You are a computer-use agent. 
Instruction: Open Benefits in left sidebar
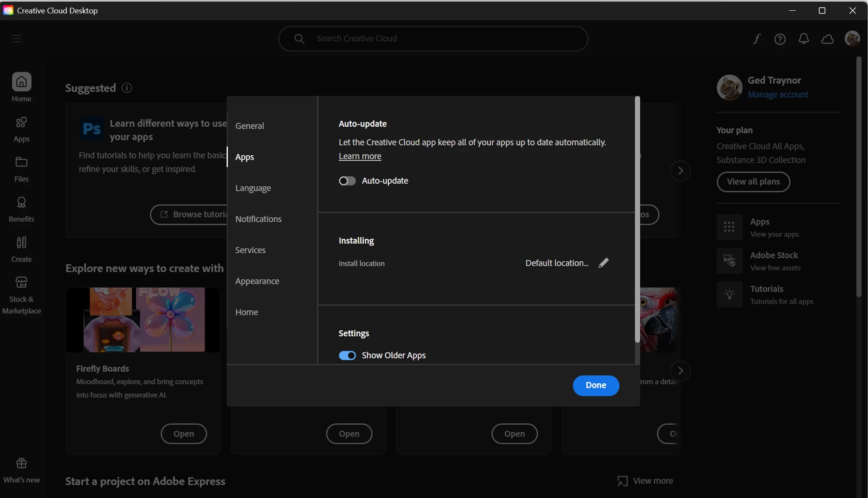click(22, 210)
